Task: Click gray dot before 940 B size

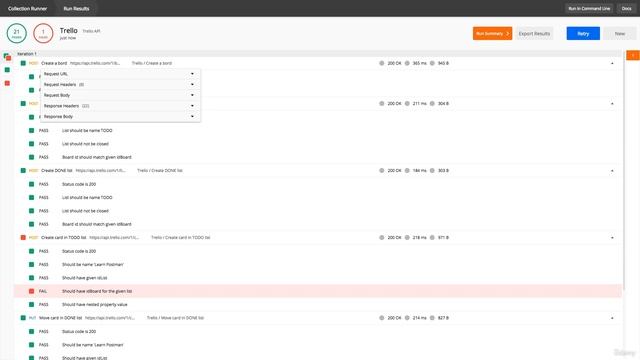Action: 432,63
